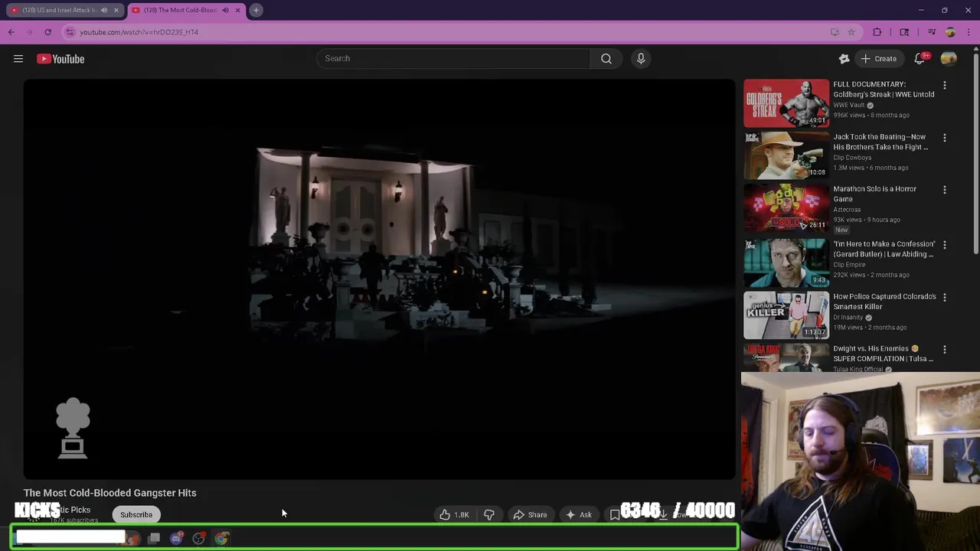Open Discord from the taskbar
The height and width of the screenshot is (551, 980).
point(177,539)
